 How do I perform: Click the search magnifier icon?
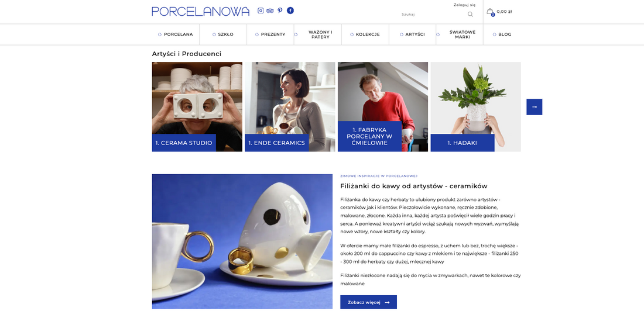click(x=470, y=15)
